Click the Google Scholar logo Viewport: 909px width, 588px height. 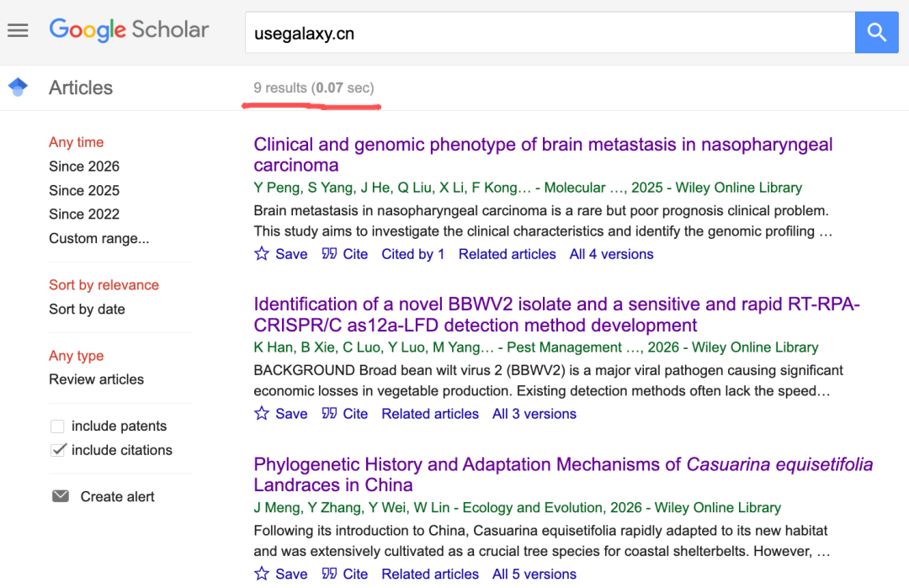[129, 29]
